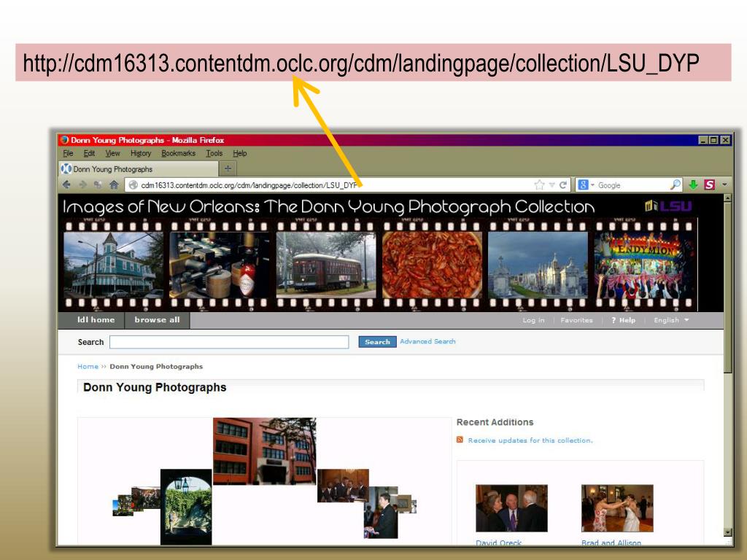Click the RSS feed icon under Recent Additions
This screenshot has height=560, width=747.
coord(460,440)
